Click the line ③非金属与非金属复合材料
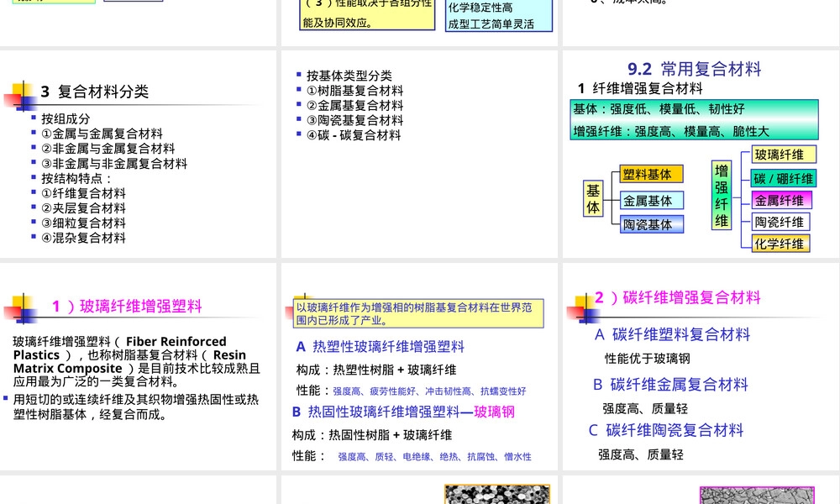 point(114,163)
